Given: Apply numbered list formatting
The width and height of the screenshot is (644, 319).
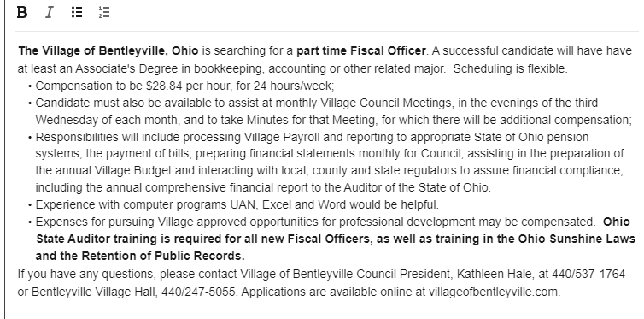Looking at the screenshot, I should tap(104, 12).
